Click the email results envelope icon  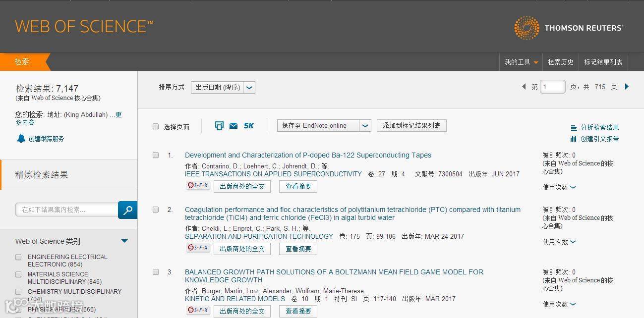[x=234, y=126]
